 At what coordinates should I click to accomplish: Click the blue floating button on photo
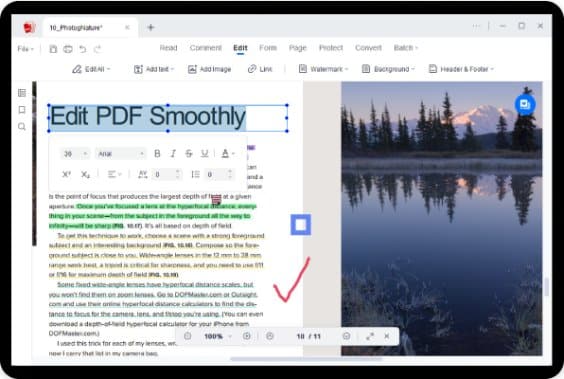(525, 104)
